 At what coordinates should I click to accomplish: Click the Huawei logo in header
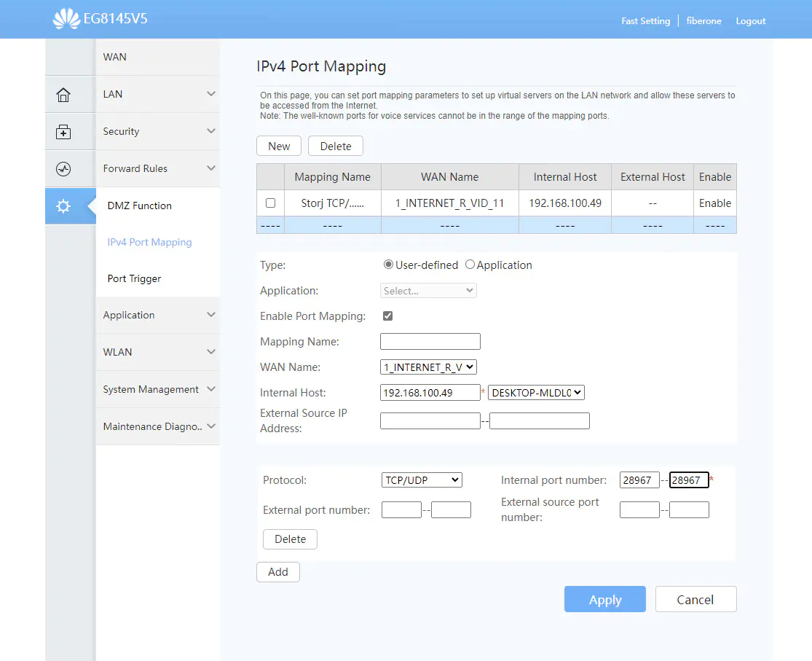point(66,19)
